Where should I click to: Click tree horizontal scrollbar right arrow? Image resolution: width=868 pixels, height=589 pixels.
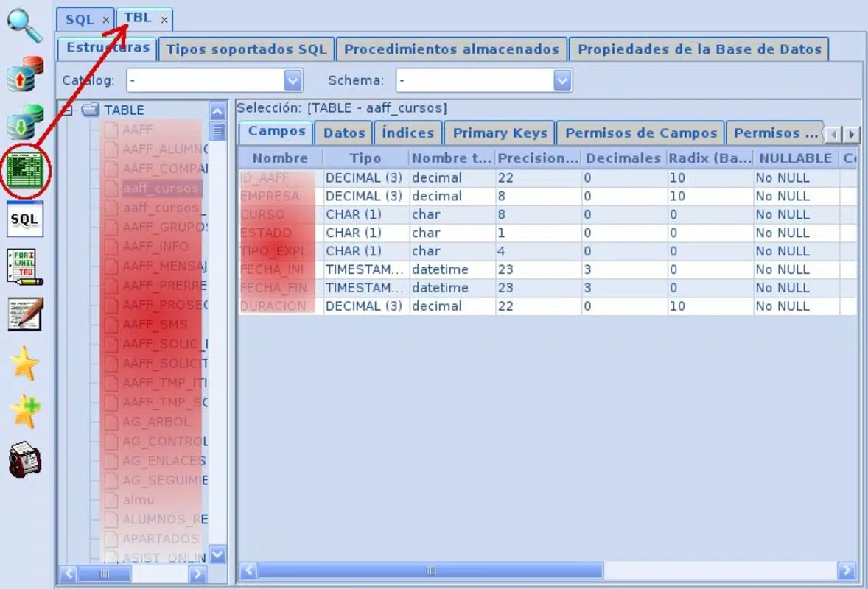pos(197,574)
